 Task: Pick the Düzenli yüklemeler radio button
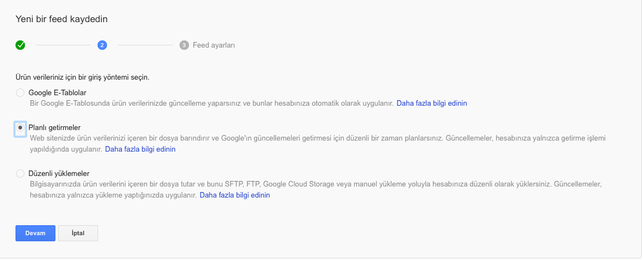tap(20, 174)
